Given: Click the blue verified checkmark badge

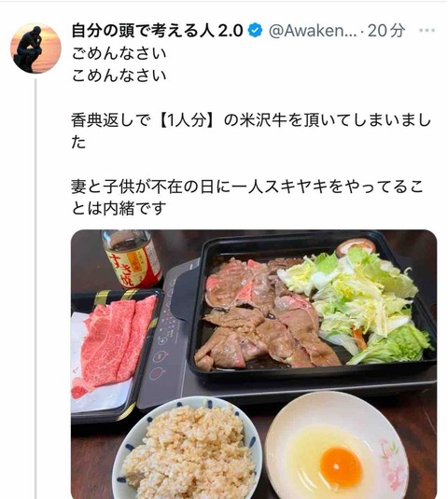Looking at the screenshot, I should pos(255,31).
